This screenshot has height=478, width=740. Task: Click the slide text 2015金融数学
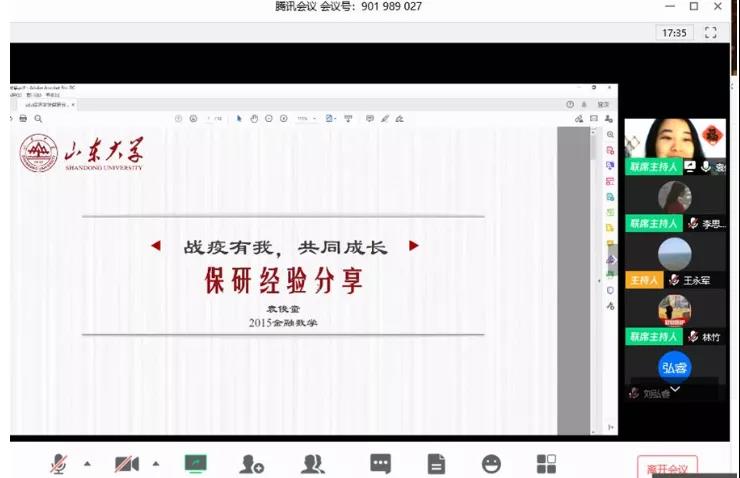tap(283, 323)
